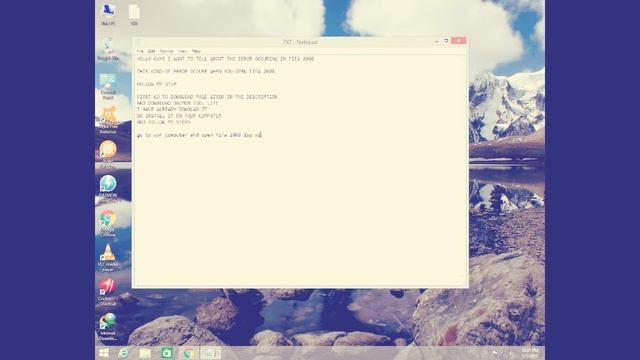Click the clock in the system tray
This screenshot has height=360, width=640.
coord(530,353)
